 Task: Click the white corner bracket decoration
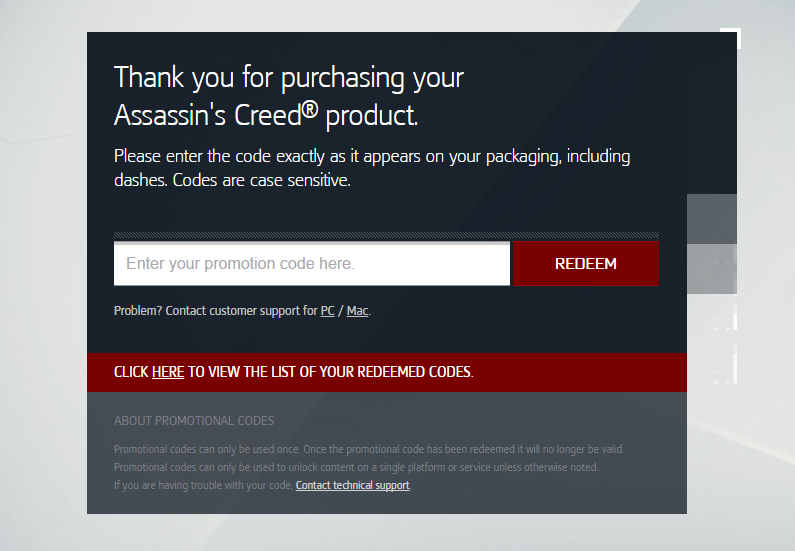click(x=731, y=38)
